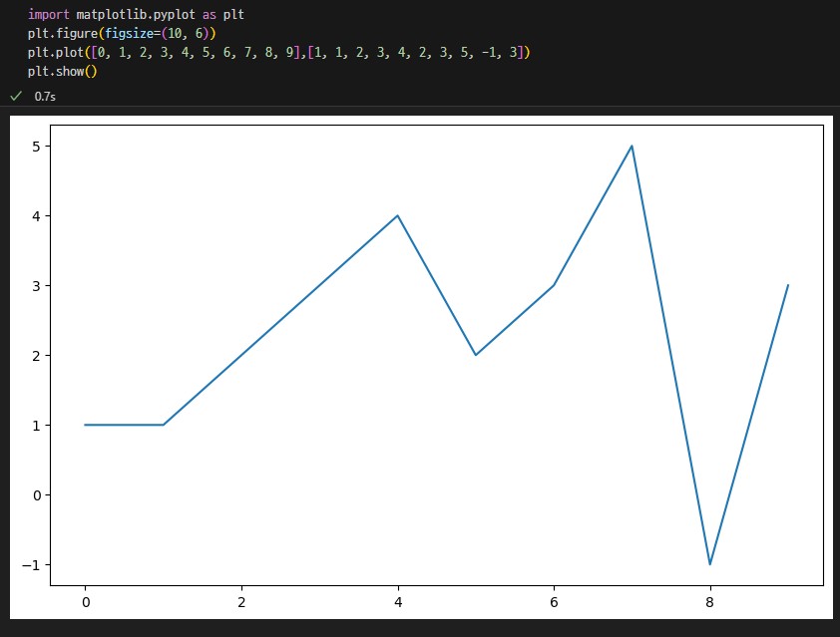Viewport: 840px width, 637px height.
Task: Click the -1 value in the plot list
Action: [489, 52]
